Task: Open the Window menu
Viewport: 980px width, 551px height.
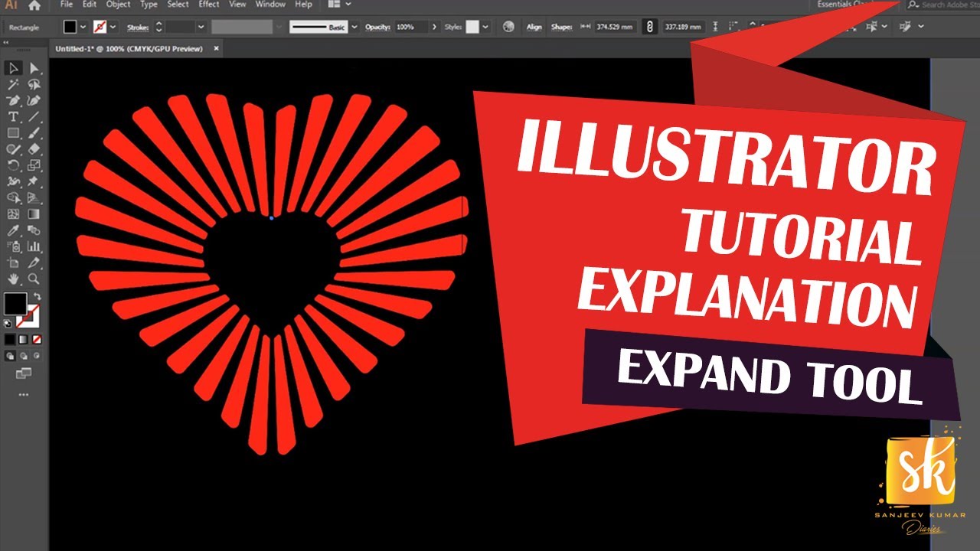Action: click(270, 5)
